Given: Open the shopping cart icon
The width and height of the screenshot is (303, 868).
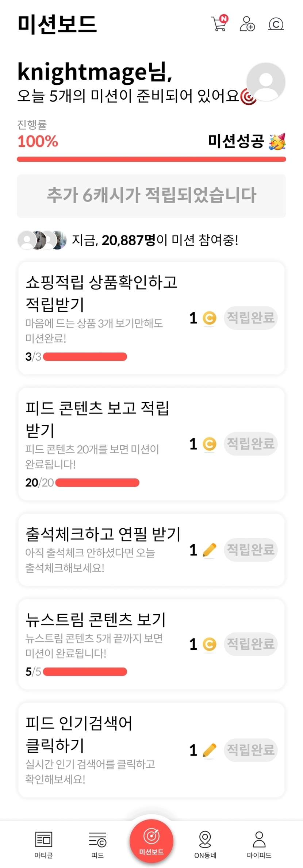Looking at the screenshot, I should click(219, 24).
